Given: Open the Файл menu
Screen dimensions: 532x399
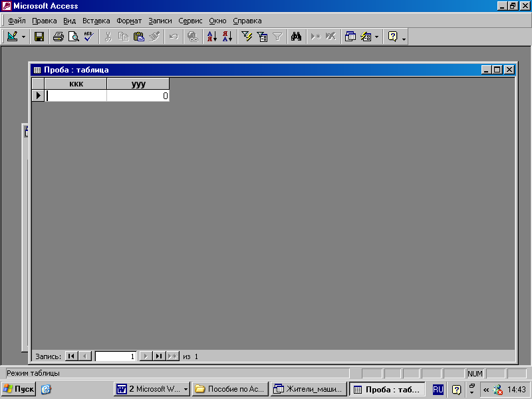Looking at the screenshot, I should click(x=17, y=21).
